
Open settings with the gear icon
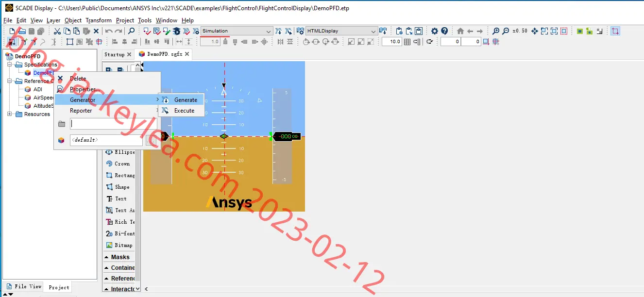(435, 31)
